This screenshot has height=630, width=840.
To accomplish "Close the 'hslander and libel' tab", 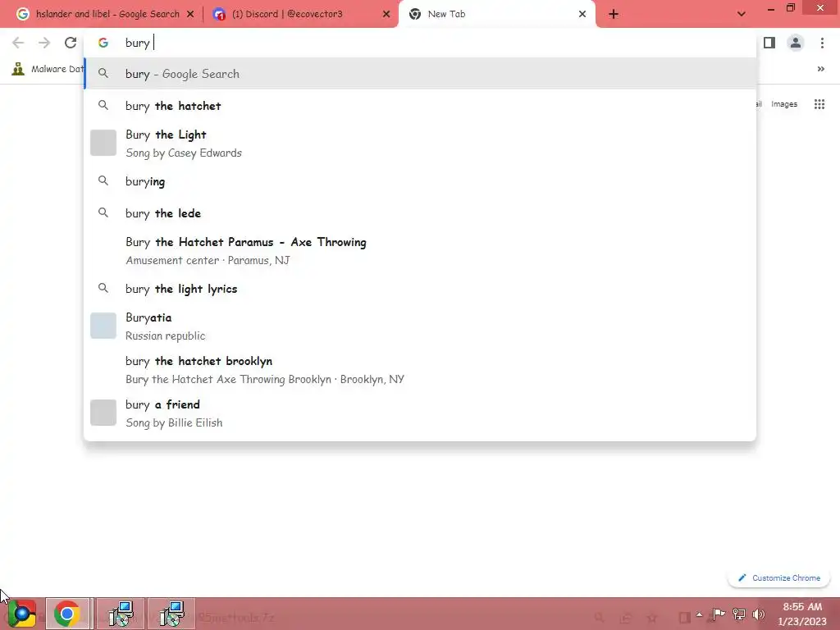I will click(190, 15).
